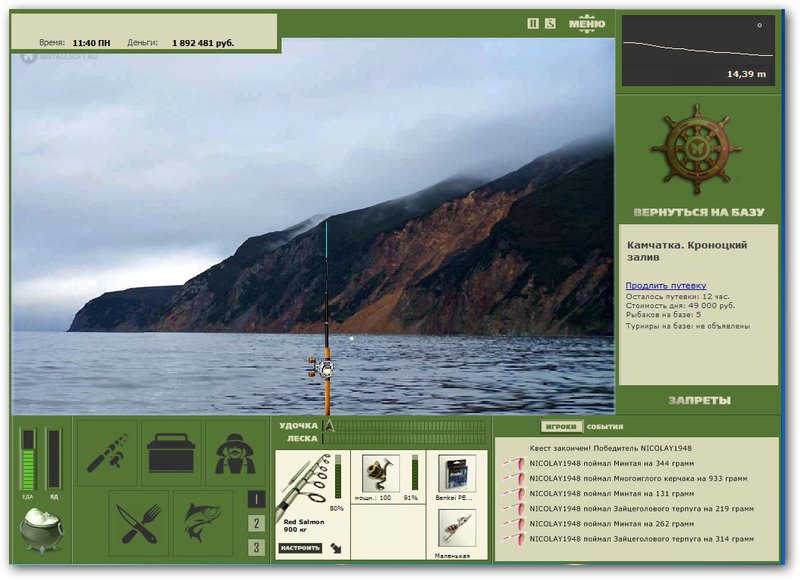The image size is (800, 580).
Task: Click ВЕРНУТЬСЯ НА БАЗУ to return to base
Action: (698, 212)
